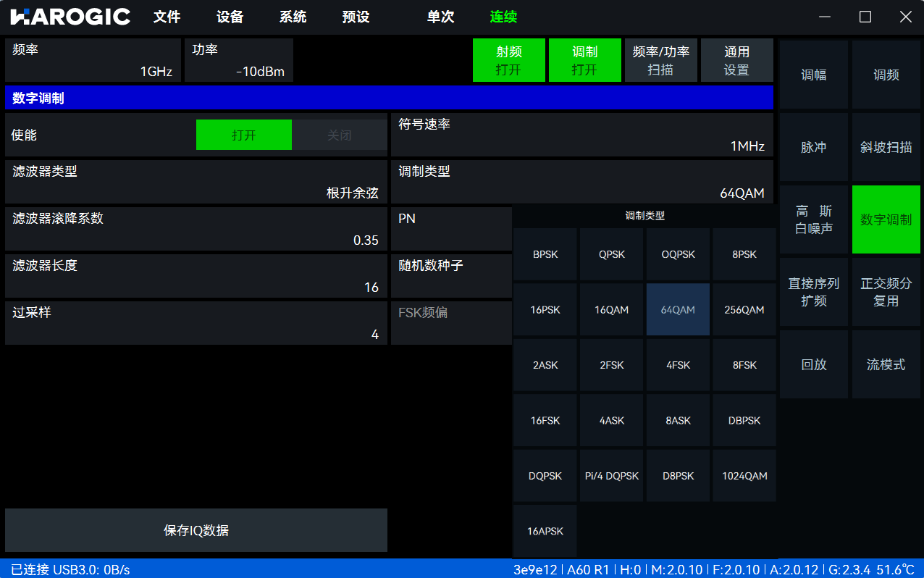Toggle the 射频 RF output button
924x578 pixels.
[508, 60]
